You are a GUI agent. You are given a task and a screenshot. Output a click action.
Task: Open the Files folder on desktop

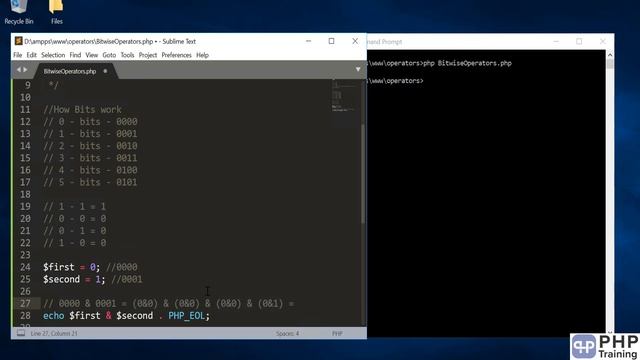[x=56, y=11]
